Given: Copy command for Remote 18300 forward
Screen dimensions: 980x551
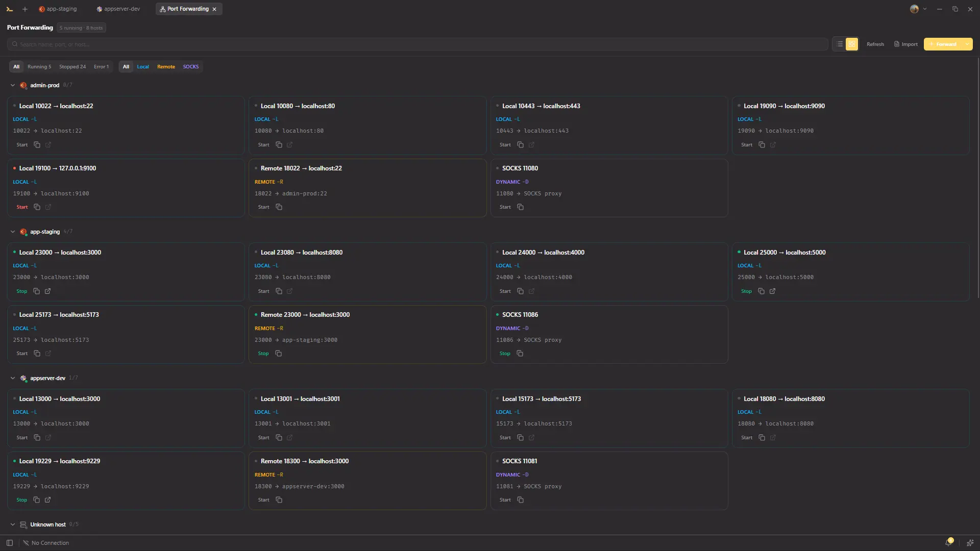Looking at the screenshot, I should coord(279,500).
